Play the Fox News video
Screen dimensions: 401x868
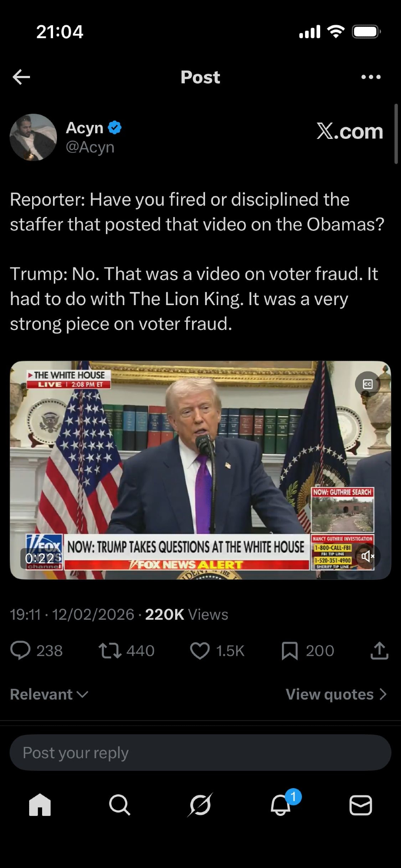click(200, 470)
